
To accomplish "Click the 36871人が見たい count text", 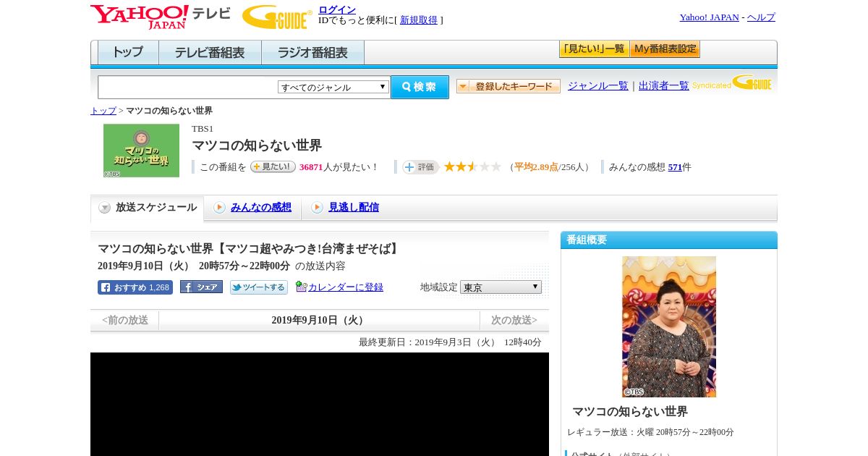I will point(339,167).
